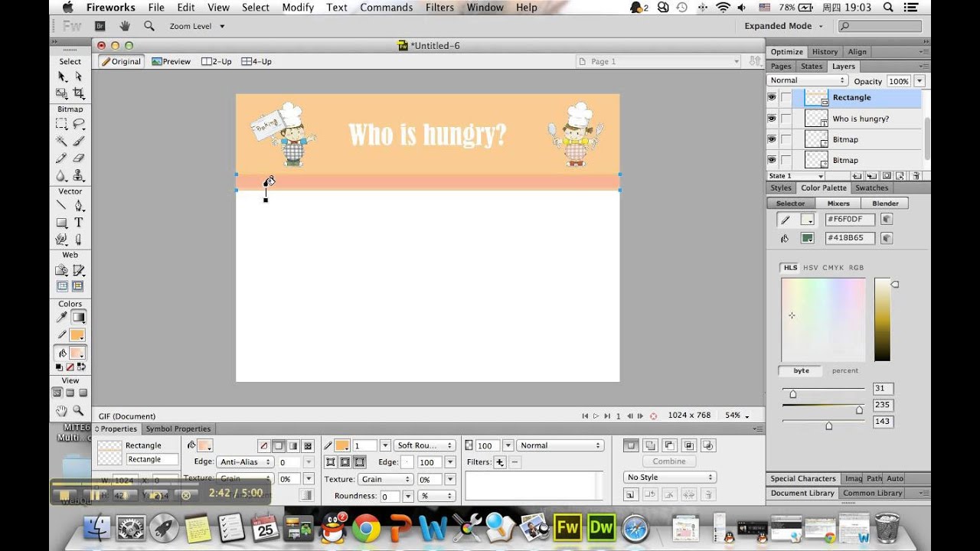This screenshot has width=980, height=551.
Task: Select the Hand tool in View section
Action: [62, 411]
